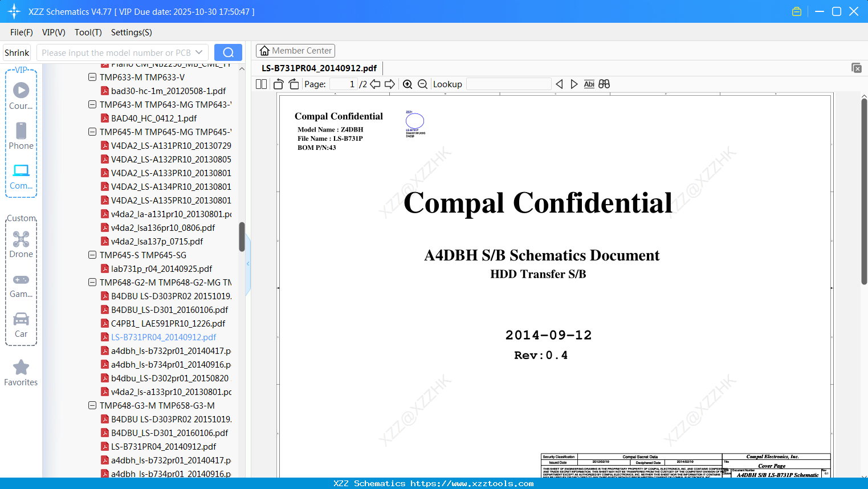The height and width of the screenshot is (489, 868).
Task: Click the www.xzztools.com status bar link
Action: tap(472, 483)
